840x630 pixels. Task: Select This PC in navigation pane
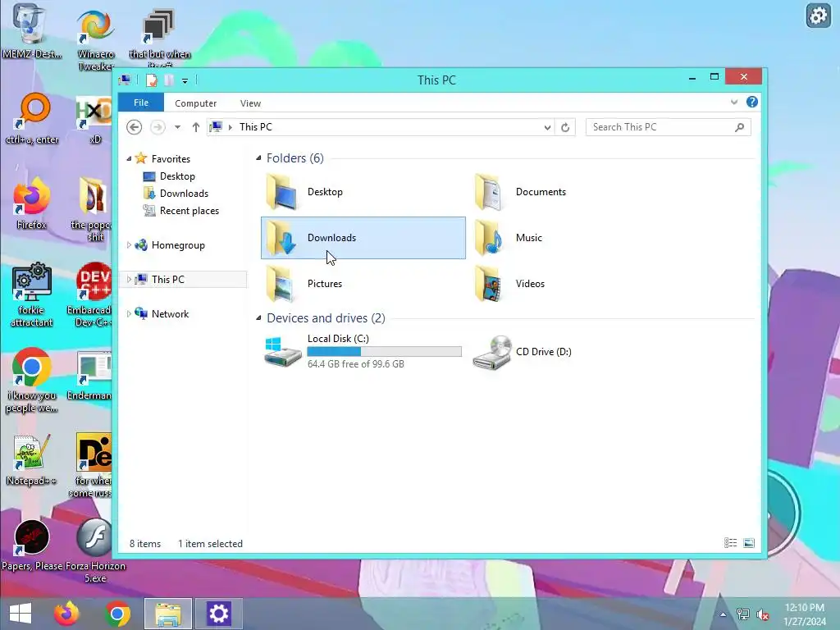click(167, 279)
